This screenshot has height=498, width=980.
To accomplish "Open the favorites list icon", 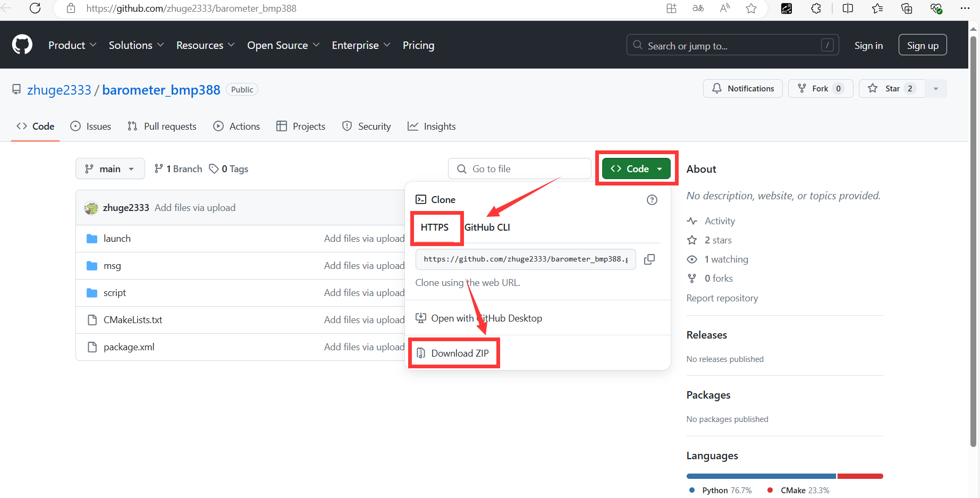I will pyautogui.click(x=877, y=8).
